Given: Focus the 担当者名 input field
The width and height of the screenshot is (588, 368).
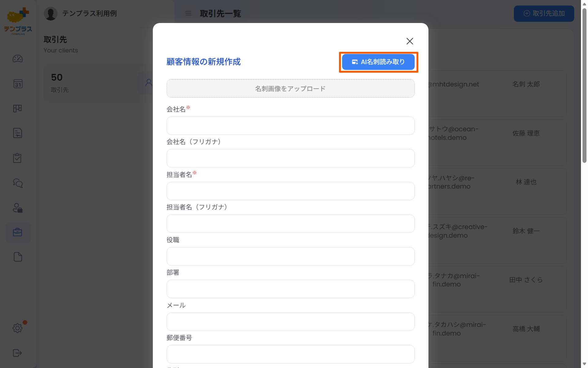Looking at the screenshot, I should point(290,191).
